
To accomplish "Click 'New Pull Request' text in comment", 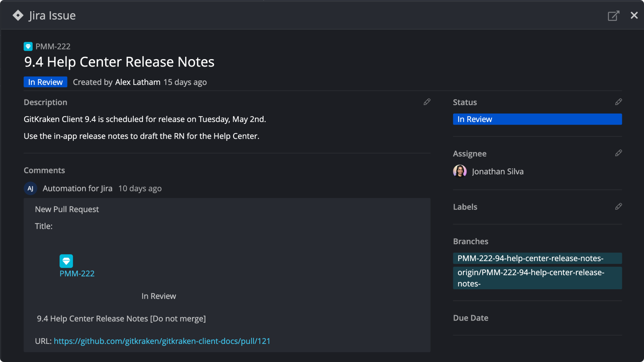I will click(x=67, y=209).
